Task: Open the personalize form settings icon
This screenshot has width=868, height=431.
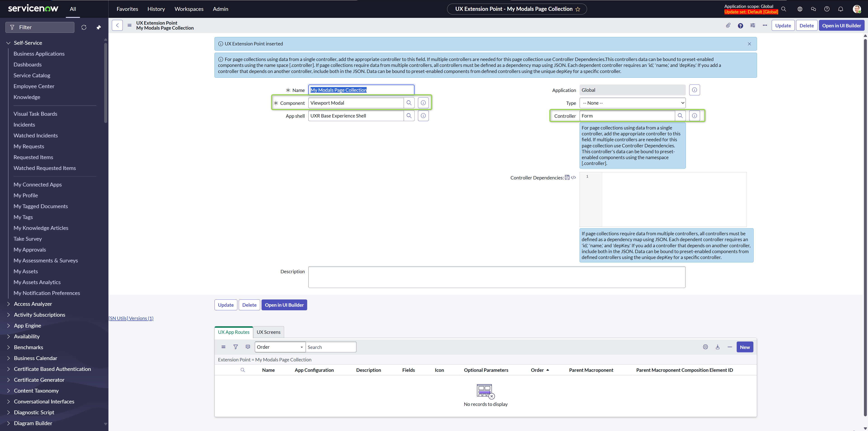Action: [x=752, y=25]
